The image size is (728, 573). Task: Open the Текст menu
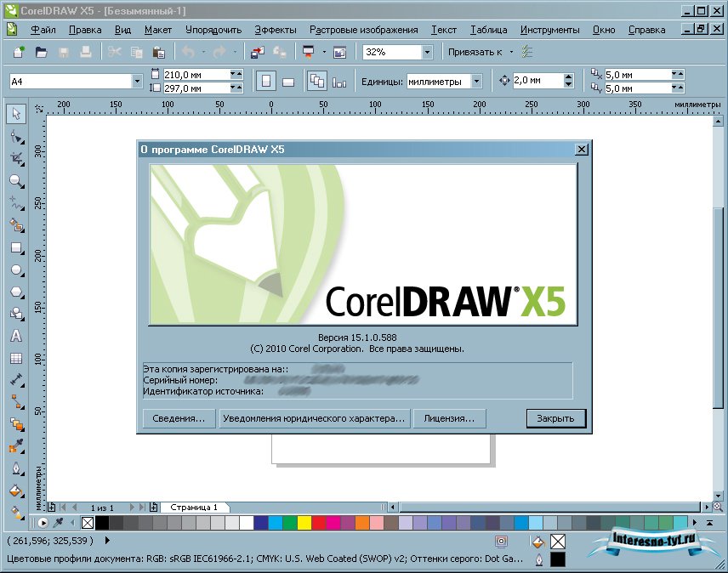click(444, 30)
